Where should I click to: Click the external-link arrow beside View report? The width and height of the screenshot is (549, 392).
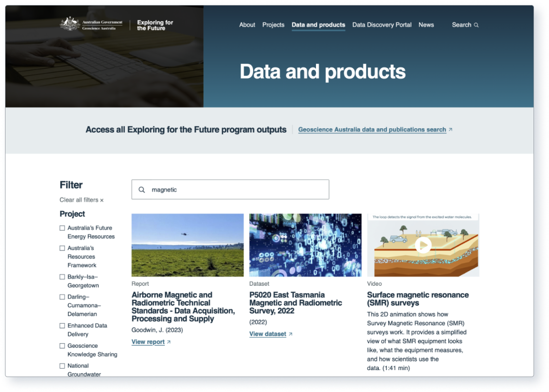(x=168, y=342)
